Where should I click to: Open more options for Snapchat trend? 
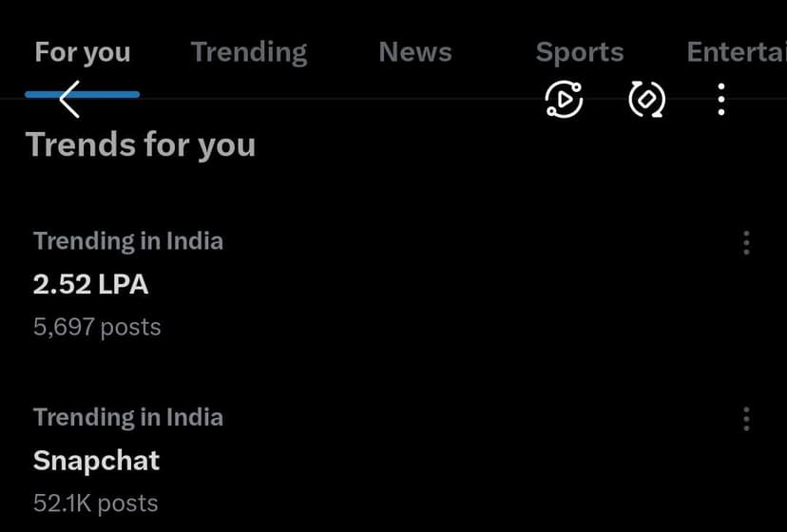tap(746, 419)
